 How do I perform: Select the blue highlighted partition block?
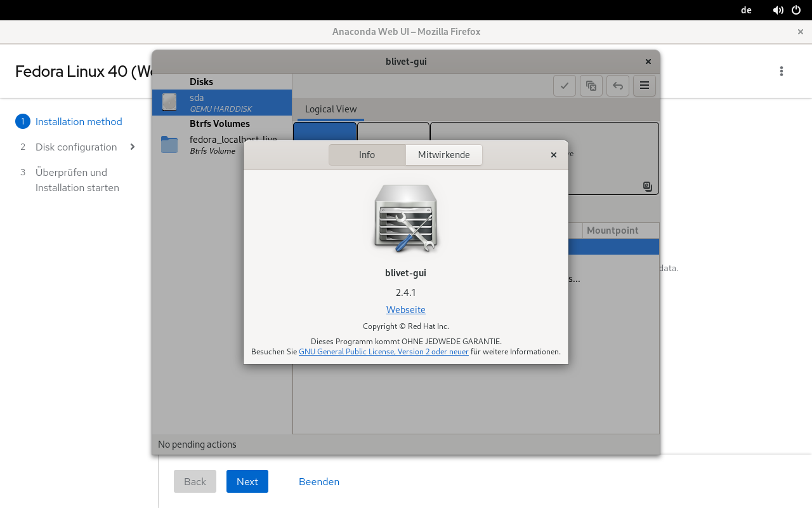[x=324, y=131]
